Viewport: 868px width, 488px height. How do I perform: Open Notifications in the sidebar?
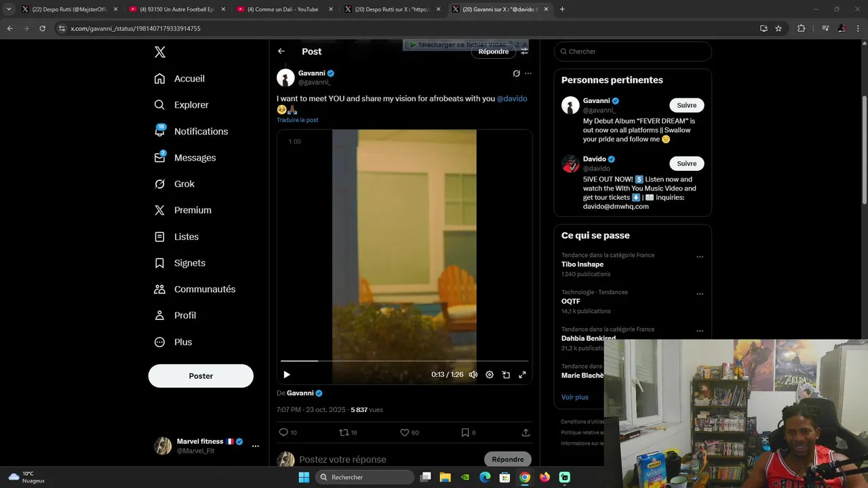tap(191, 131)
